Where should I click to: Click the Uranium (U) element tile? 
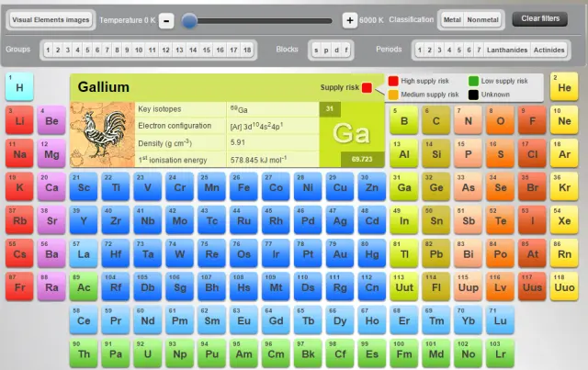click(148, 353)
